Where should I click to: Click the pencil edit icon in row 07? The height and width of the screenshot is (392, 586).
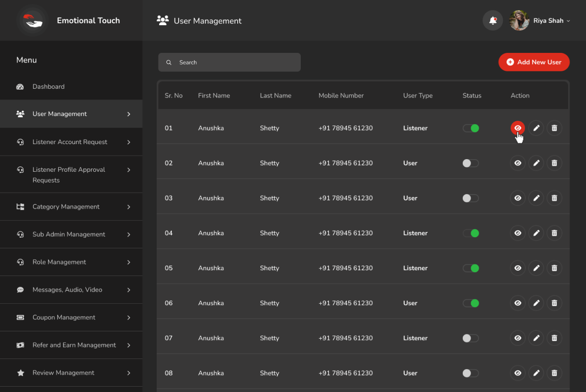pyautogui.click(x=536, y=338)
